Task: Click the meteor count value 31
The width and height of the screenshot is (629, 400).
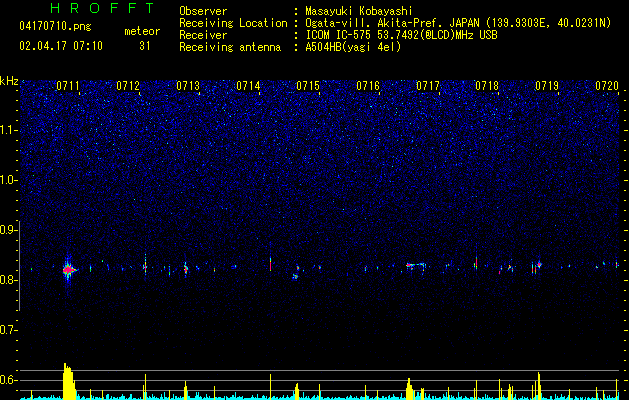Action: click(x=145, y=46)
